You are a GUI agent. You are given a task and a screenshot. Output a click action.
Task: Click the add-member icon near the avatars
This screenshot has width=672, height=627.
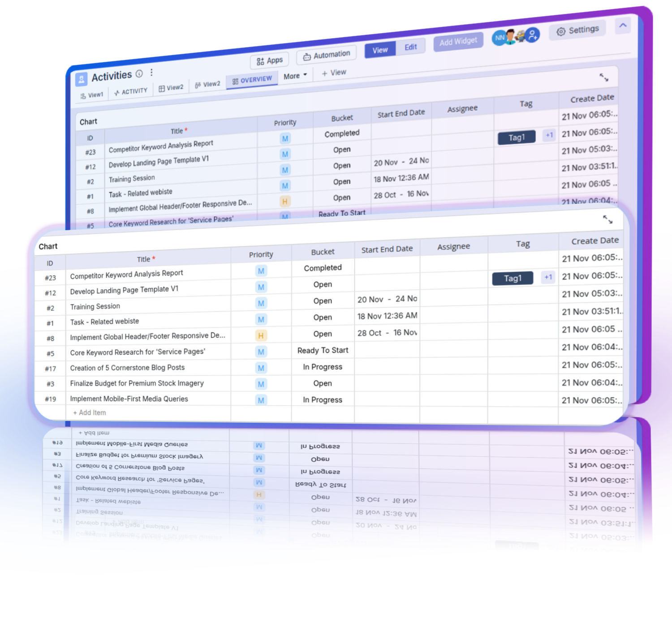[532, 34]
